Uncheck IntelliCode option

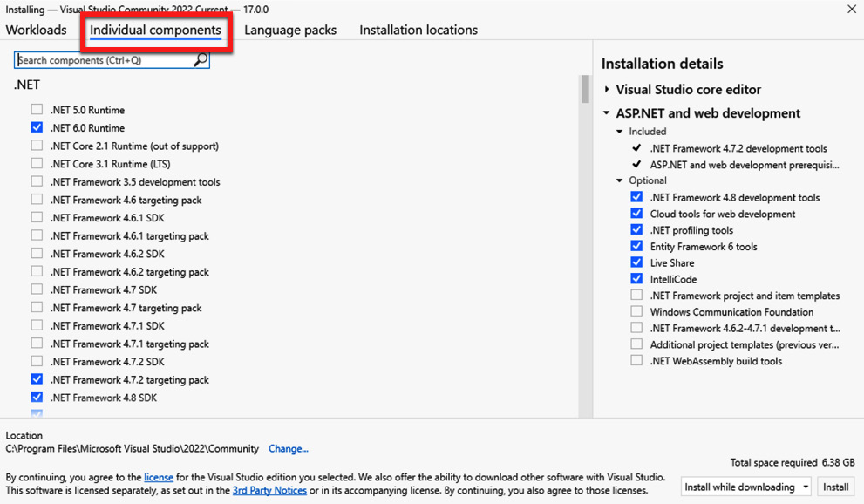pyautogui.click(x=636, y=279)
